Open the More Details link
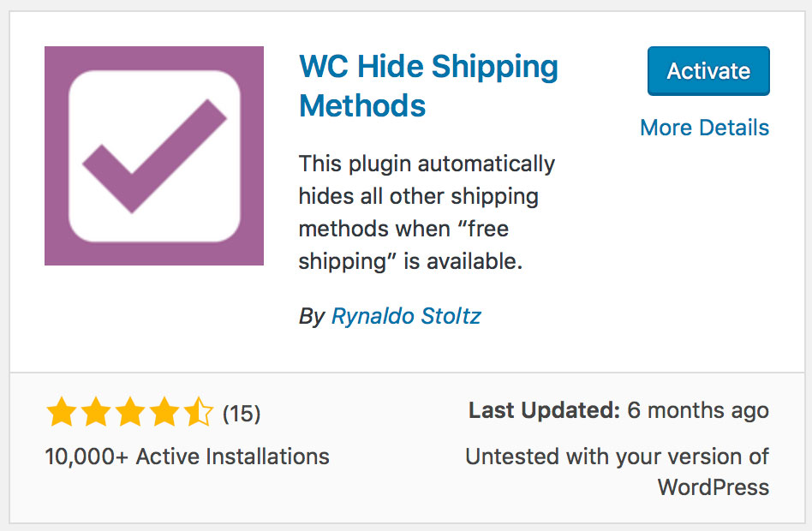The width and height of the screenshot is (812, 531). coord(704,128)
